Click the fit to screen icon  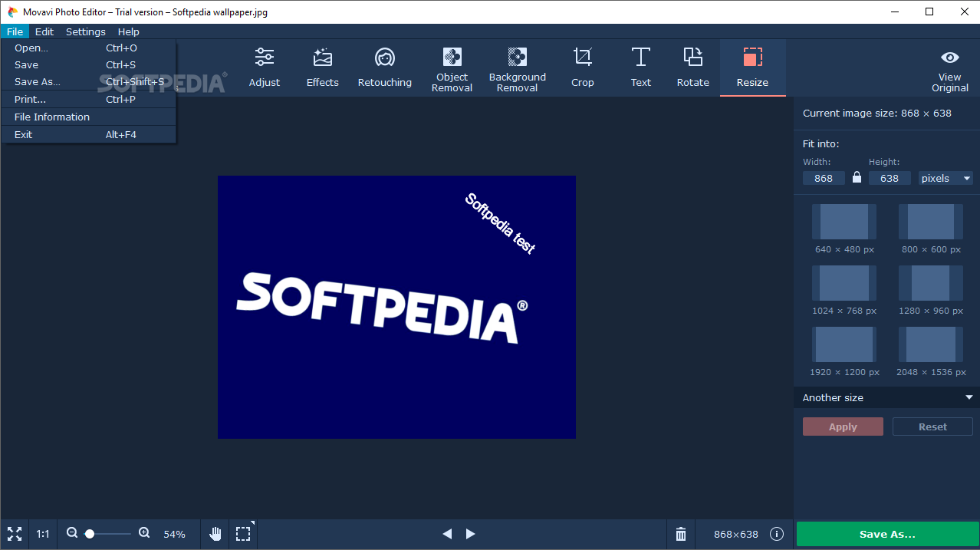[14, 534]
